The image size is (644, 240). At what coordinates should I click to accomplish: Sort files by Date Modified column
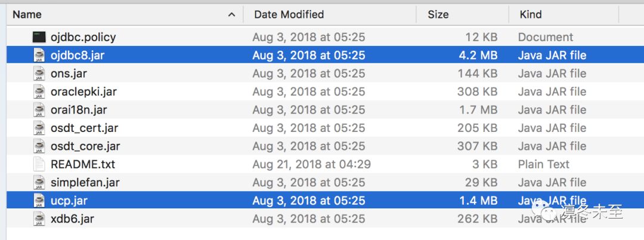[289, 14]
